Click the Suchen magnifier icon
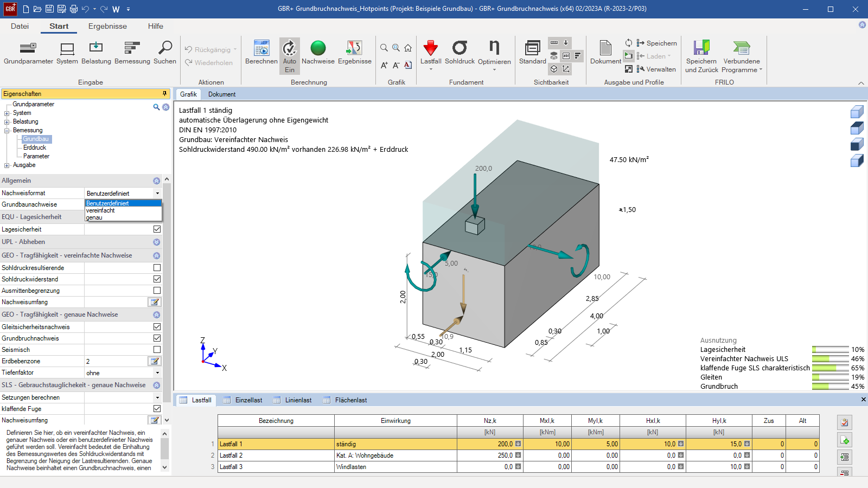This screenshot has width=868, height=488. pyautogui.click(x=165, y=53)
